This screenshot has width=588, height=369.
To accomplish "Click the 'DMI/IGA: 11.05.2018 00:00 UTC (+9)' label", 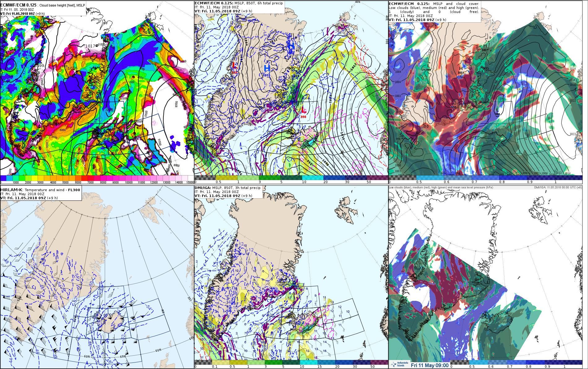I will pos(558,187).
